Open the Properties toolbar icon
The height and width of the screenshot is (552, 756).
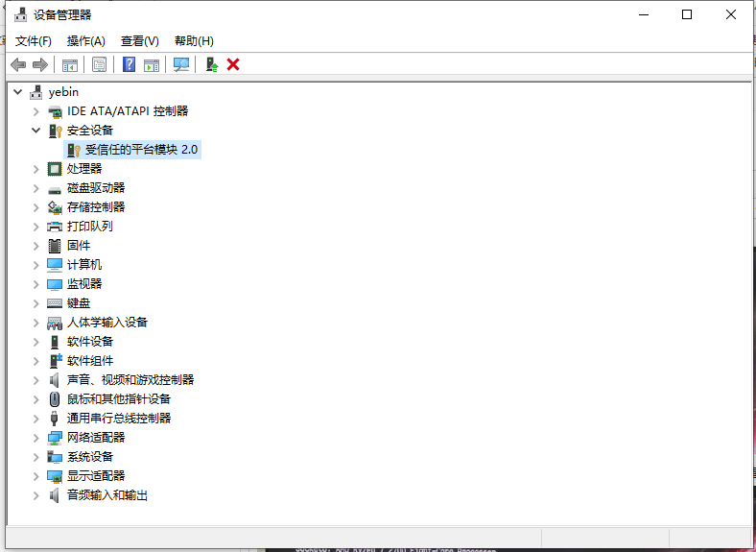click(100, 64)
